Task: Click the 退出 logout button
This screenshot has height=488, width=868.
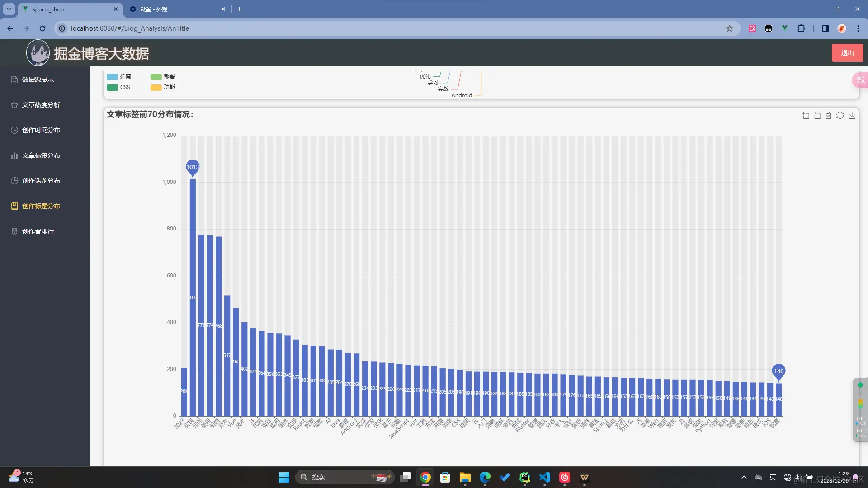Action: click(847, 53)
